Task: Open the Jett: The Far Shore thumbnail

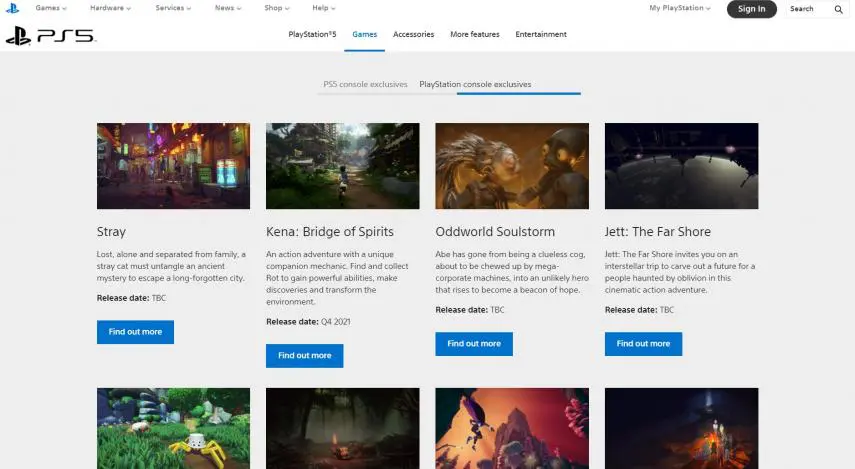Action: (682, 166)
